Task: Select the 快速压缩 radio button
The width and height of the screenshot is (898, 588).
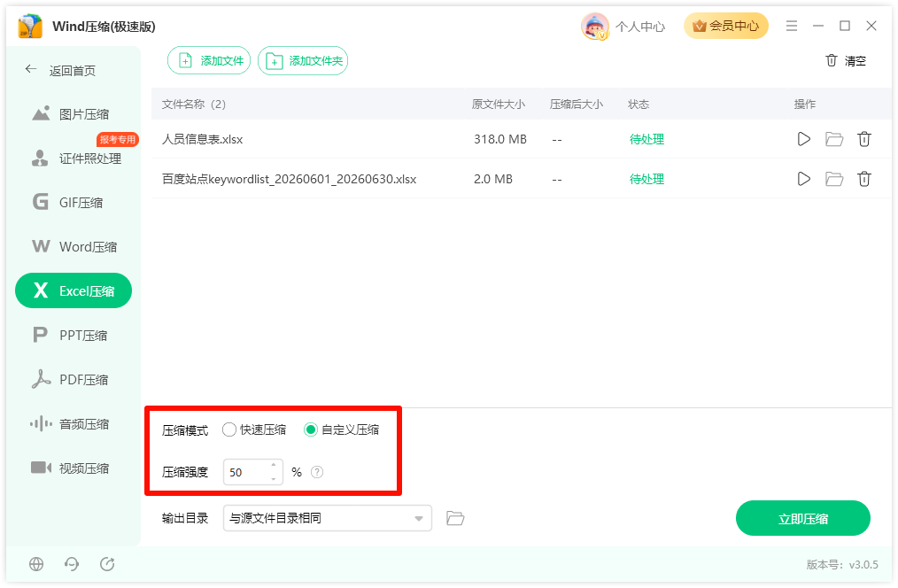Action: [229, 429]
